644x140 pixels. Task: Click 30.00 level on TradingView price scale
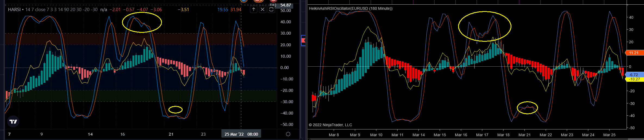pos(286,33)
